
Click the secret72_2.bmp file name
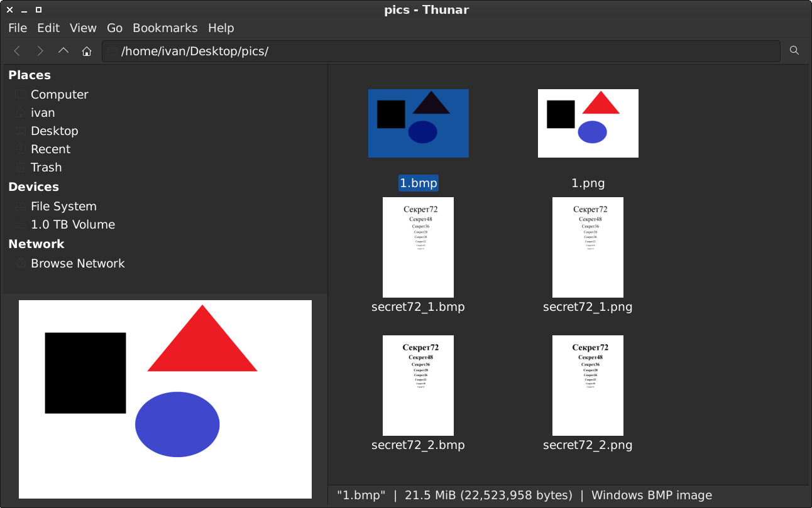[x=418, y=445]
